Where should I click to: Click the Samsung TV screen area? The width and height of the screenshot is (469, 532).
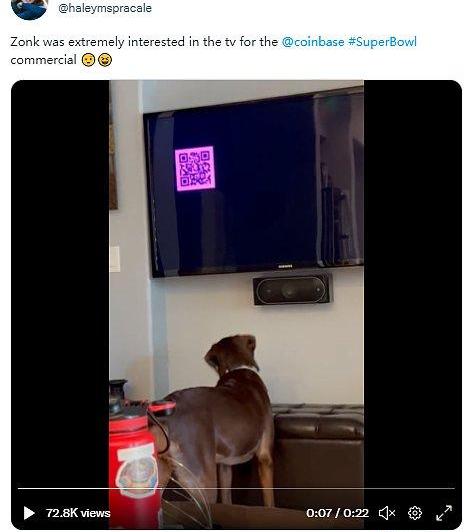point(255,183)
